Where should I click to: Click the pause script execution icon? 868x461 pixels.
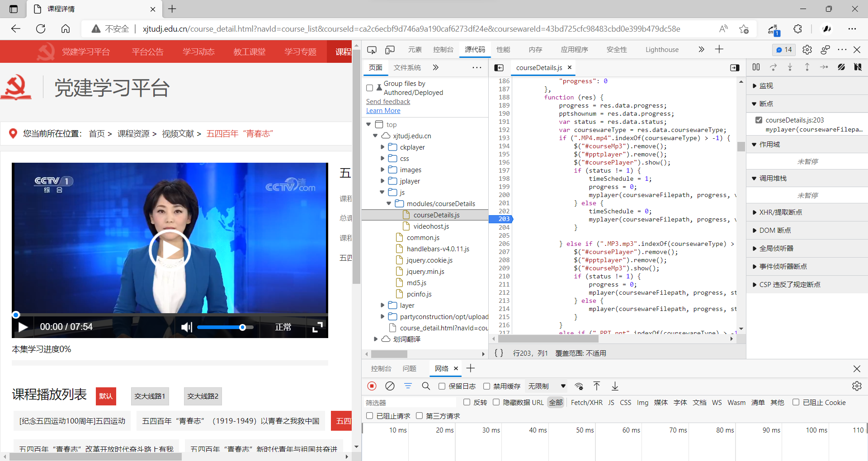(x=756, y=67)
